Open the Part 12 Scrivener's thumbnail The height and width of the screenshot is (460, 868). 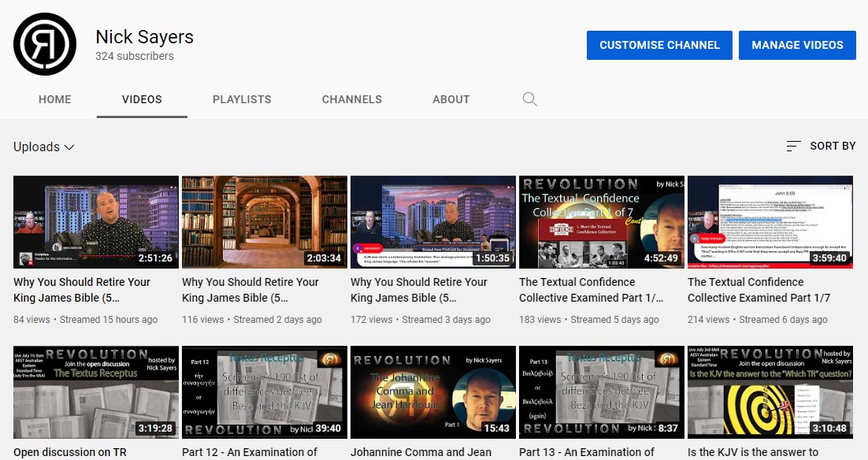265,391
